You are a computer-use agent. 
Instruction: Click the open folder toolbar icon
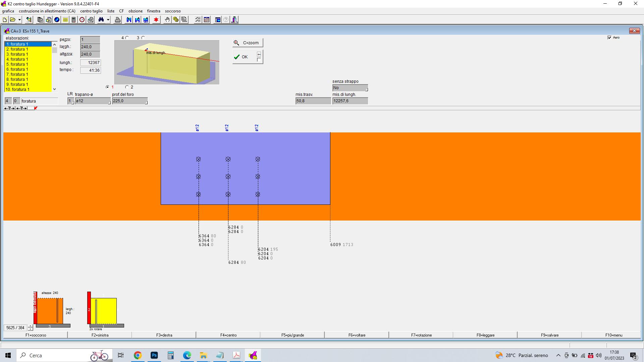click(13, 20)
